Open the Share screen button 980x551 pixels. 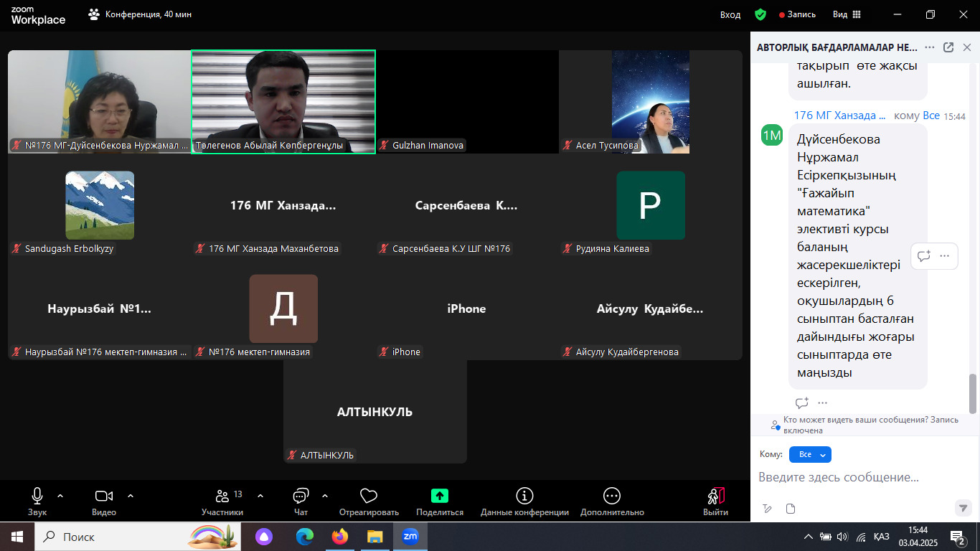[x=439, y=496]
